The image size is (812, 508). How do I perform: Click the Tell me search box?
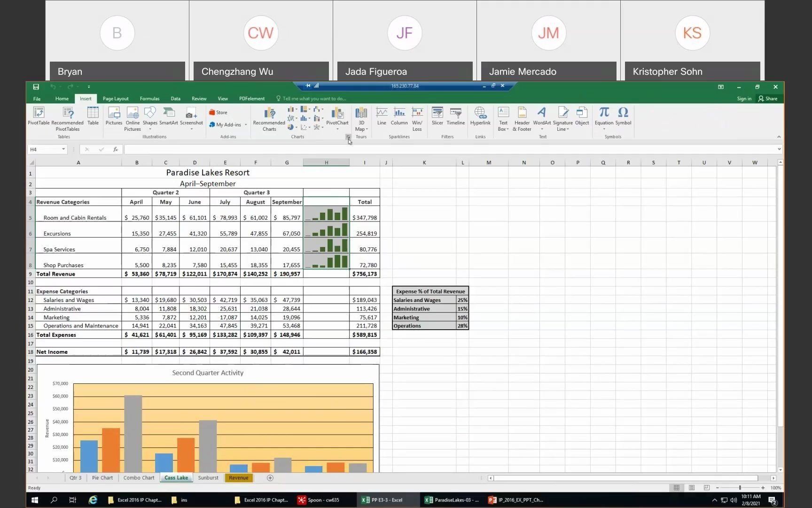(x=311, y=99)
